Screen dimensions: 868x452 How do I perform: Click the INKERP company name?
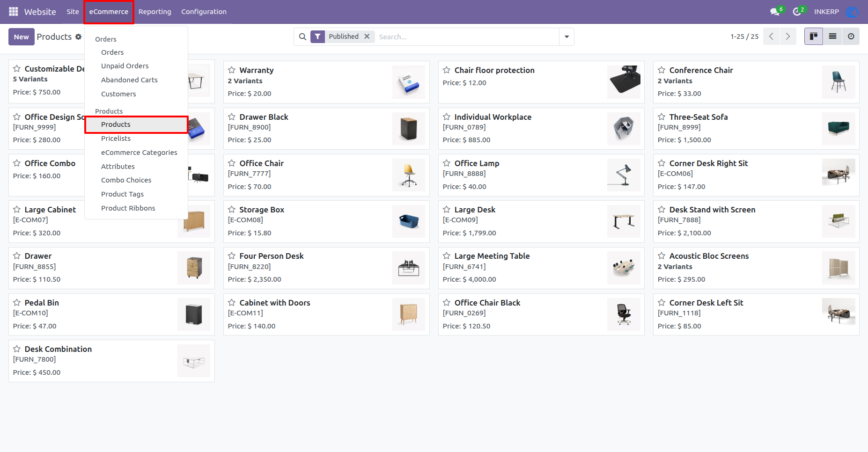pos(826,12)
